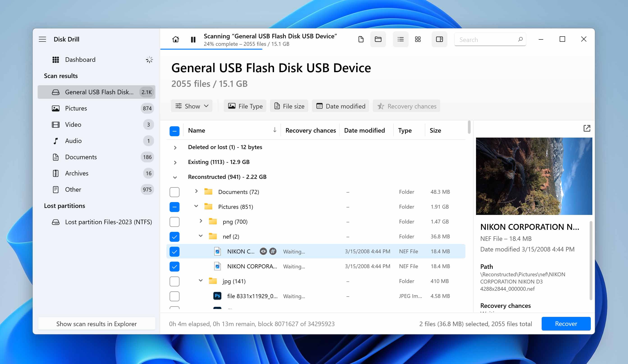
Task: Click the hash icon on NIKON C... row
Action: [x=273, y=251]
